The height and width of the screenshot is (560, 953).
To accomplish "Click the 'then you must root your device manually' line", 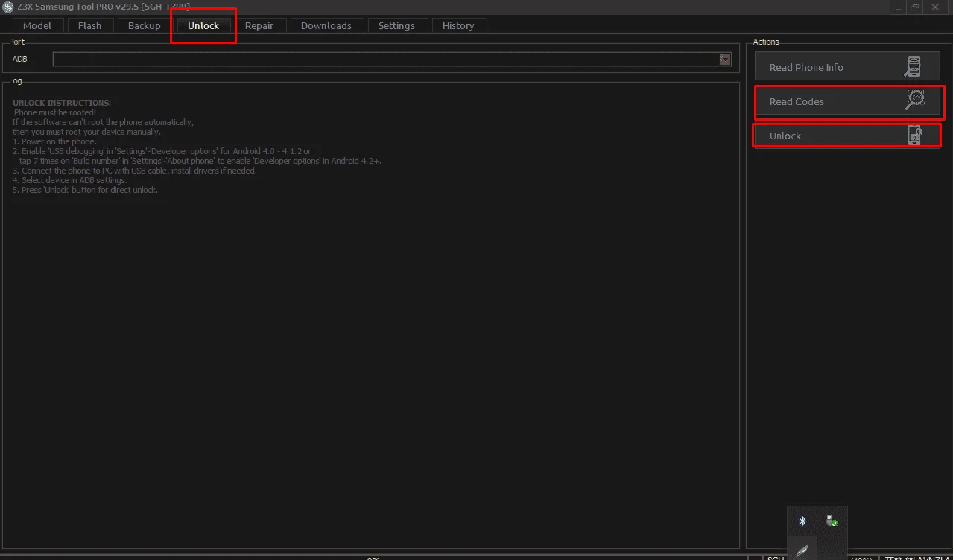I will [86, 132].
